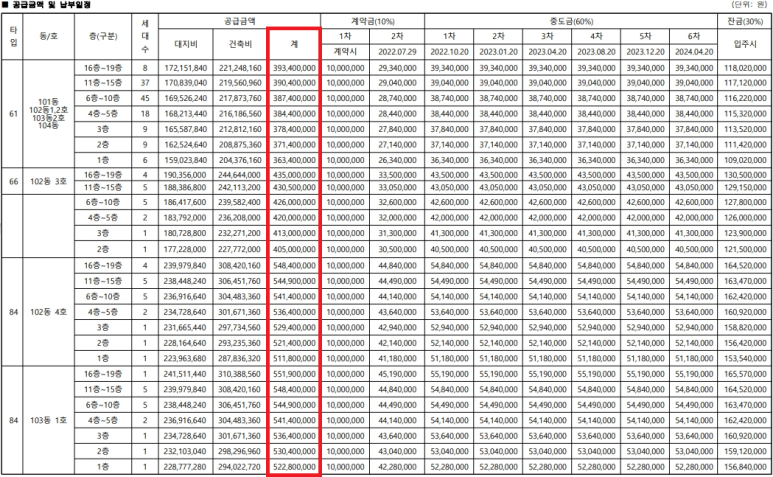Viewport: 773px width, 477px height.
Task: Select the total 521,400,000 cell
Action: [x=294, y=343]
